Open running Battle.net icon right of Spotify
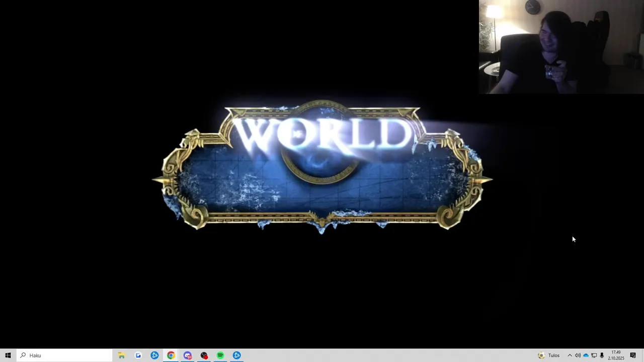The width and height of the screenshot is (644, 362). 237,355
